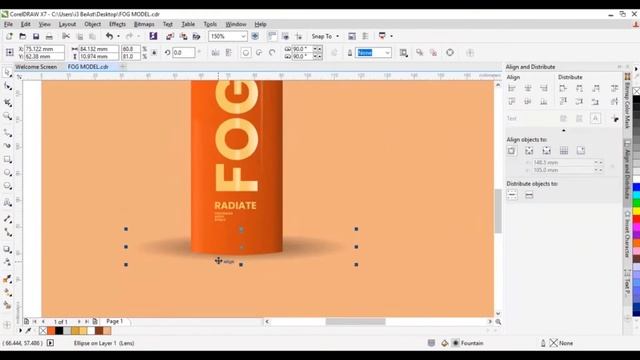Collapse the Align panel expander arrow

[x=564, y=131]
